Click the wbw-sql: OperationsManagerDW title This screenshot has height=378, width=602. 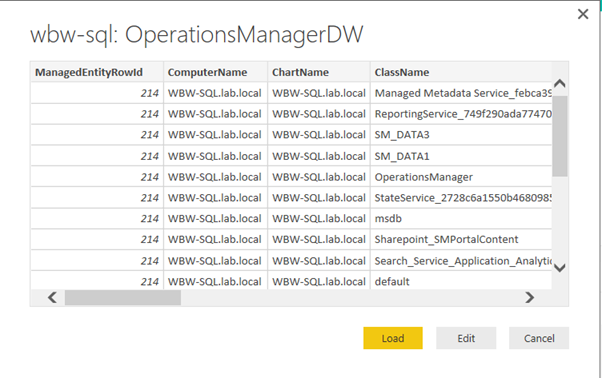click(x=197, y=35)
